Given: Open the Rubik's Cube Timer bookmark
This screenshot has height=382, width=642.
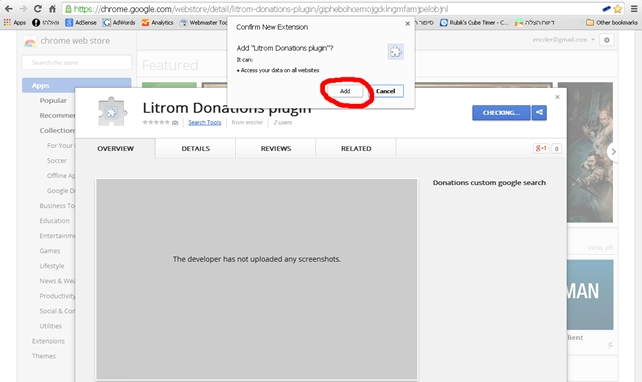Looking at the screenshot, I should (x=474, y=23).
